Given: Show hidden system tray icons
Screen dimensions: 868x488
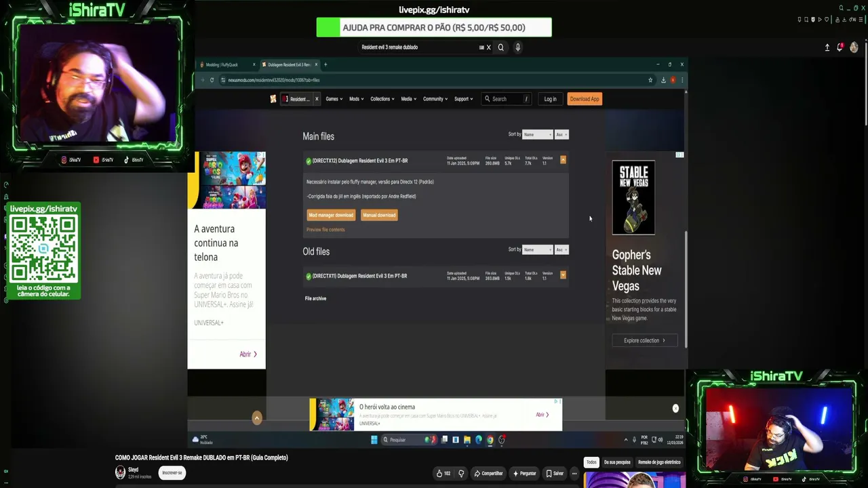Looking at the screenshot, I should click(626, 440).
